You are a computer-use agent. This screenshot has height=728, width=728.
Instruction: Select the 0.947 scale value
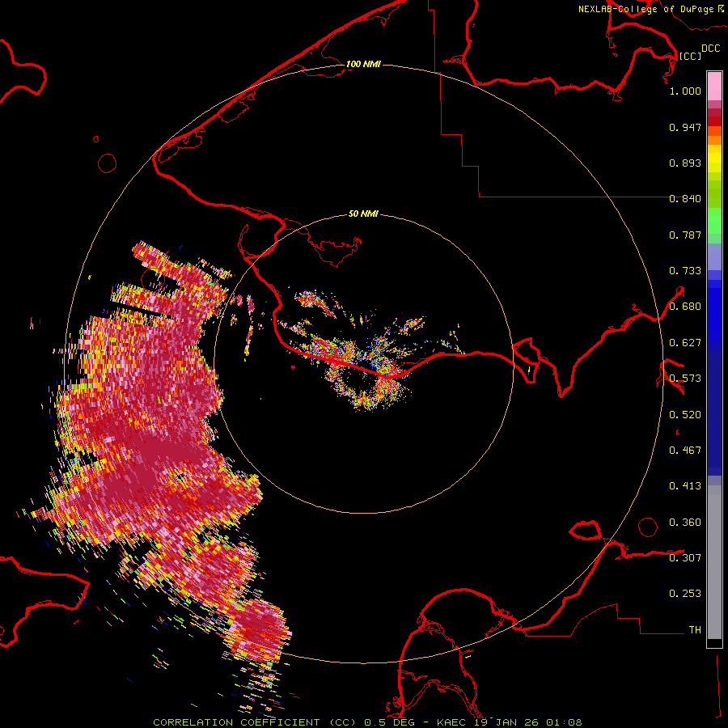(685, 127)
